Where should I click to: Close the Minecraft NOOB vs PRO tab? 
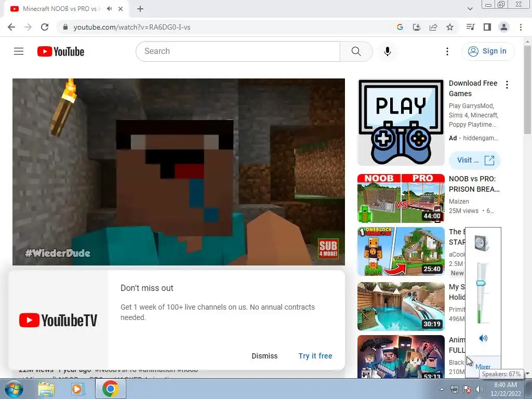pos(121,9)
